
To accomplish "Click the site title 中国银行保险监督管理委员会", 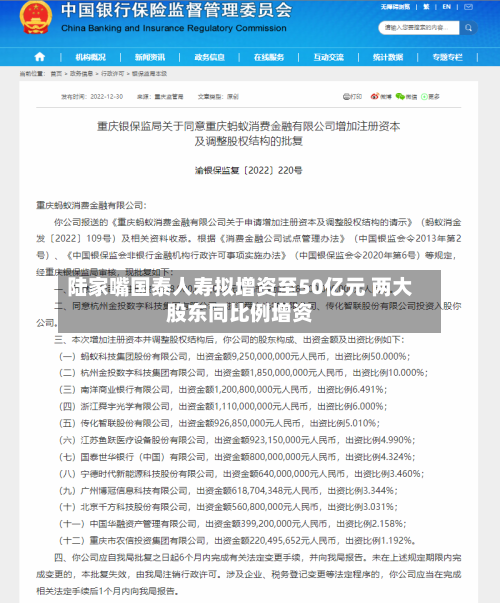I will tap(177, 10).
